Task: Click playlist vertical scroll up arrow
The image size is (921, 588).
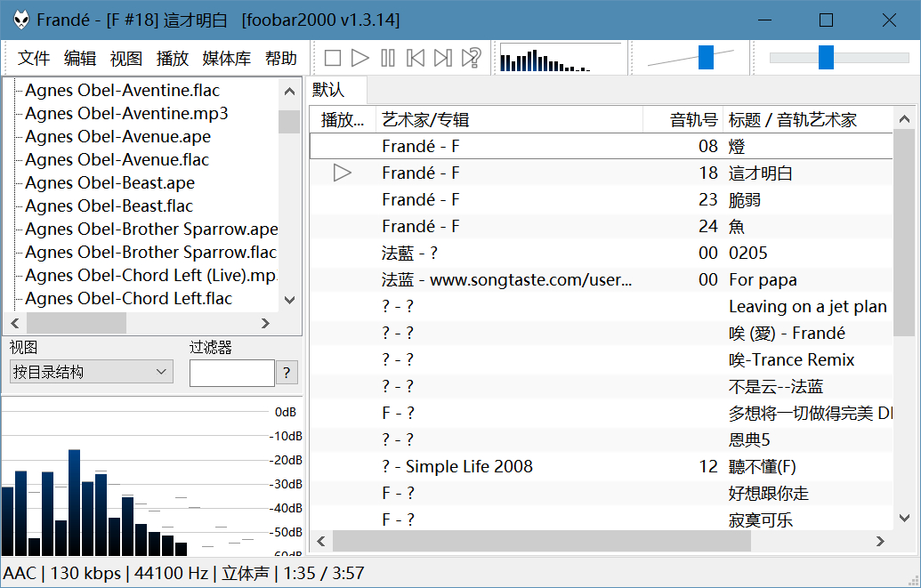Action: click(x=905, y=119)
